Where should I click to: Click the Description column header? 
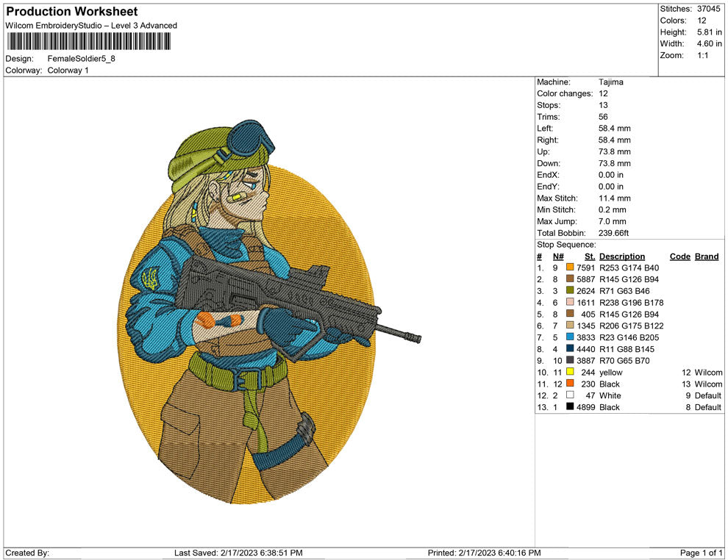pyautogui.click(x=621, y=256)
